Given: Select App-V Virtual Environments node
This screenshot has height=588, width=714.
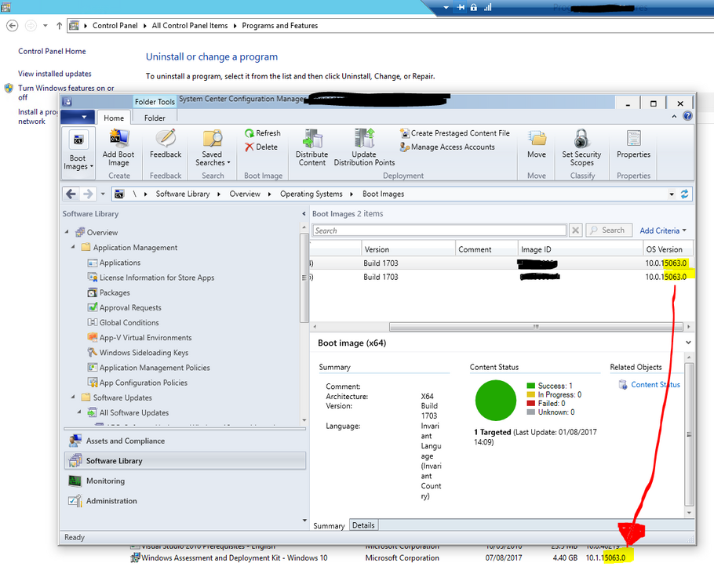Looking at the screenshot, I should tap(145, 337).
